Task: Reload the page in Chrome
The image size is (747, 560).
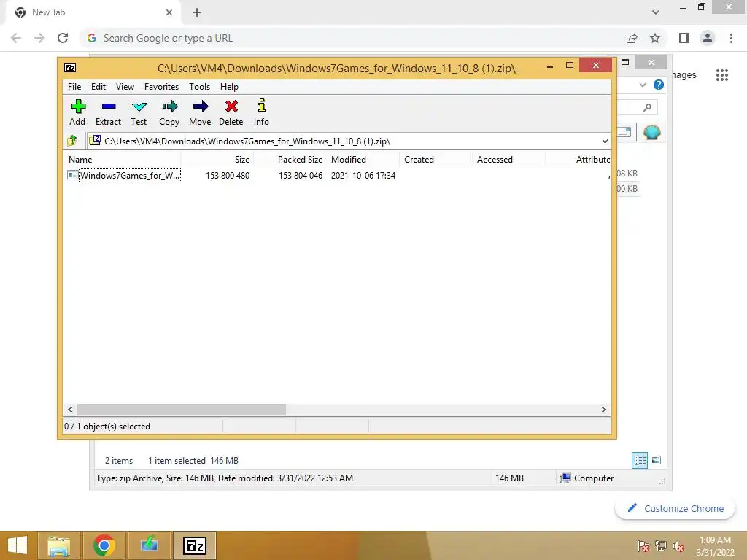Action: tap(63, 38)
